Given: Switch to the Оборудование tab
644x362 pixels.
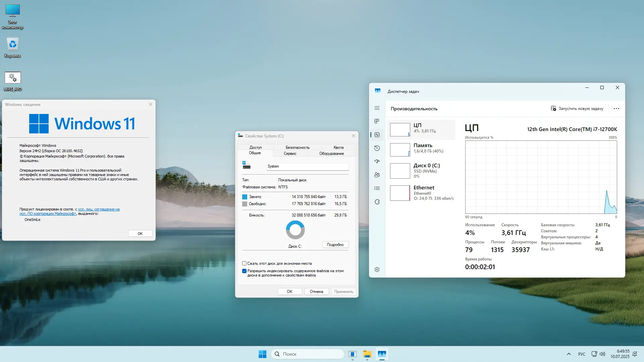Looking at the screenshot, I should (331, 154).
